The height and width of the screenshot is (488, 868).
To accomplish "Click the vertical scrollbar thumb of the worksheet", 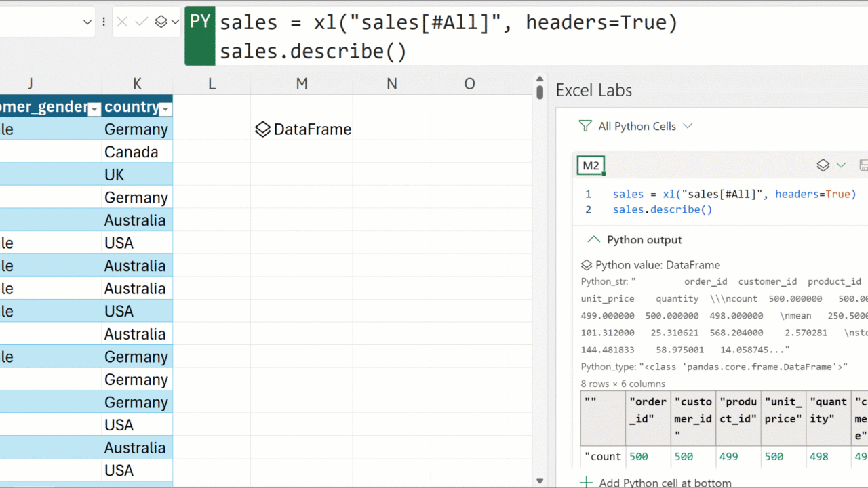I will [540, 91].
